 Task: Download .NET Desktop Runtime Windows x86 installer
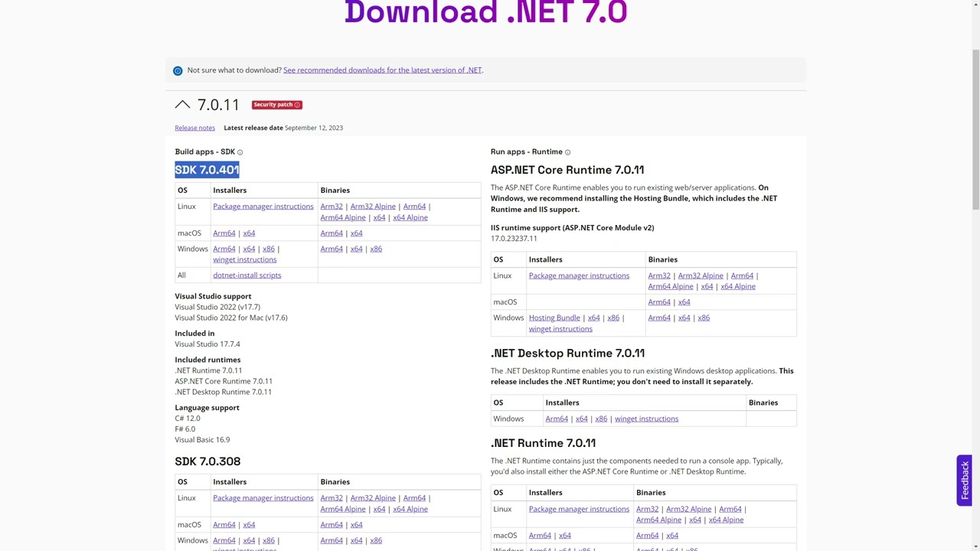click(601, 419)
